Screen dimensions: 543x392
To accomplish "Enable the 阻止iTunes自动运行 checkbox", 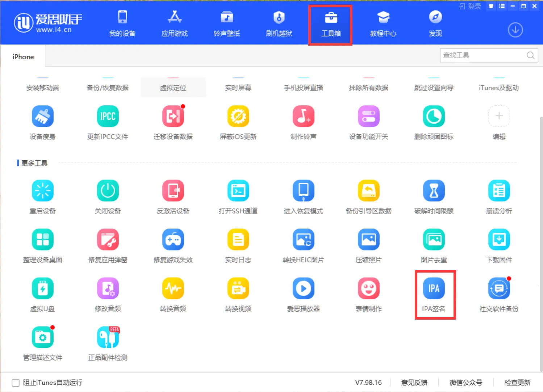I will [x=15, y=382].
